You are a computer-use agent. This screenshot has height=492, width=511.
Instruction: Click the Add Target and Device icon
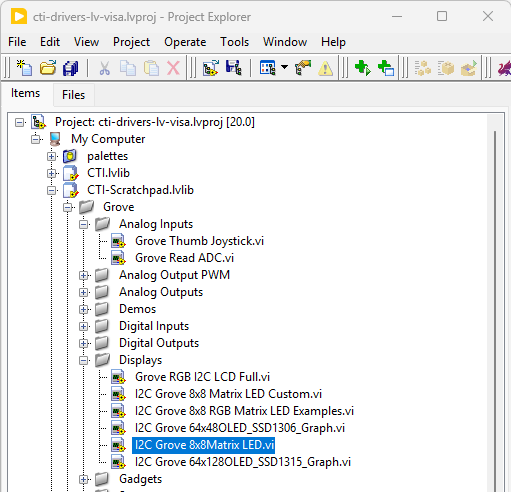(386, 68)
